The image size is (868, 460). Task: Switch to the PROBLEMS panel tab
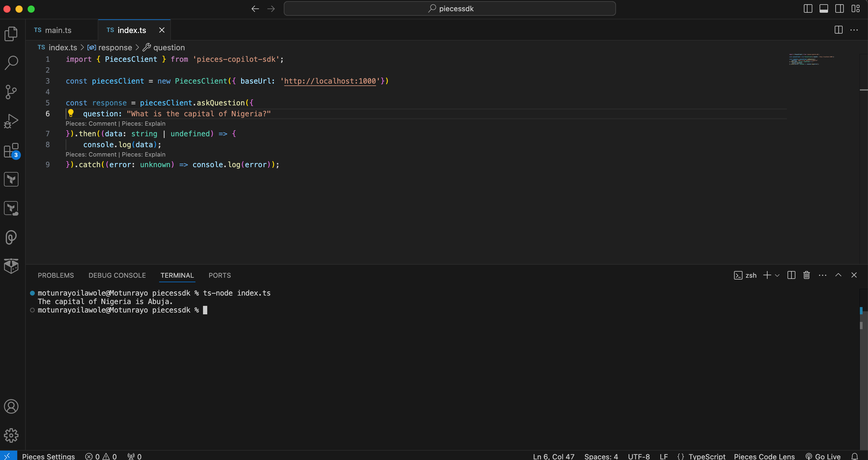[56, 275]
